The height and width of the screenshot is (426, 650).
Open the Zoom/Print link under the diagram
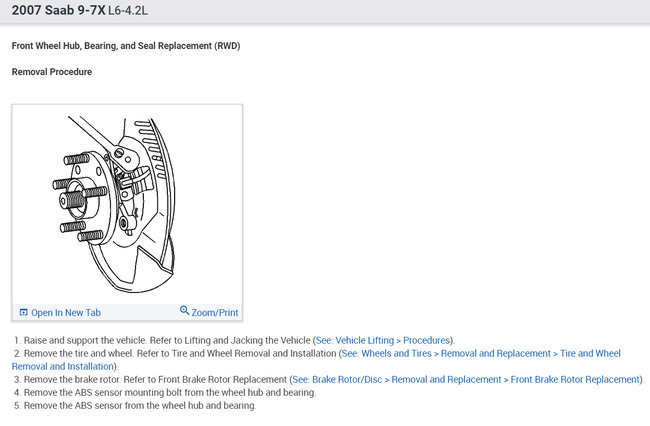point(214,312)
